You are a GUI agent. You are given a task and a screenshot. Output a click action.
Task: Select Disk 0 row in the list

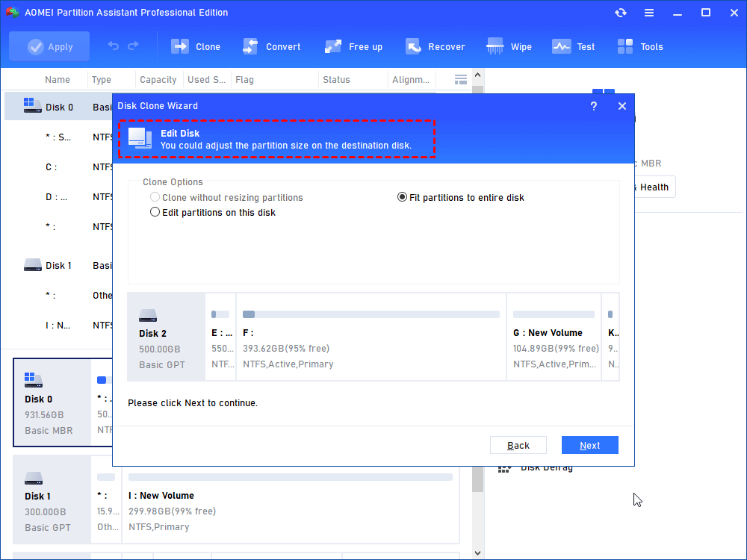tap(58, 107)
